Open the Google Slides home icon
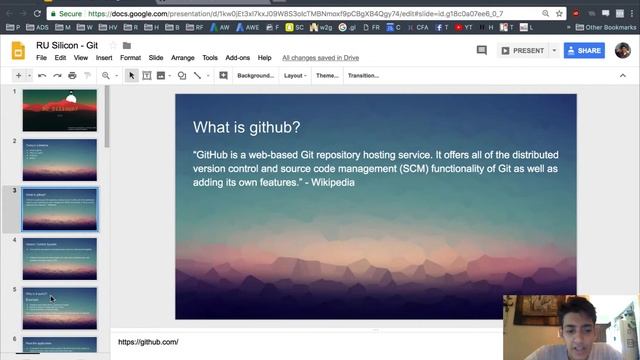The height and width of the screenshot is (360, 640). click(x=18, y=51)
